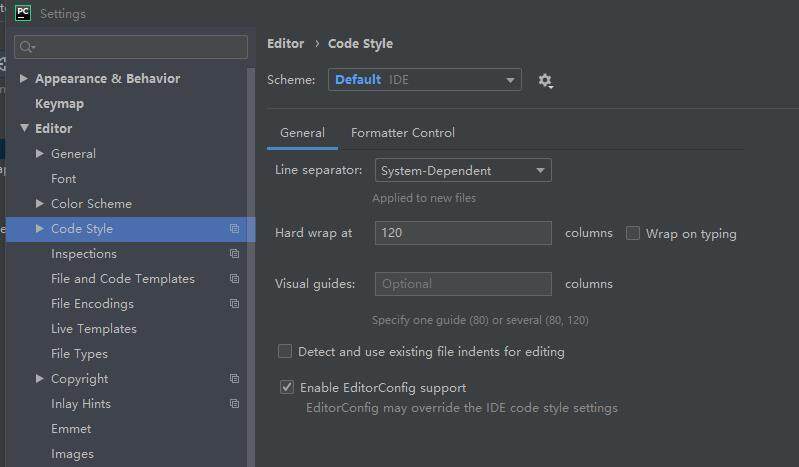The height and width of the screenshot is (467, 799).
Task: Click the PyCharm logo in title bar
Action: [23, 13]
